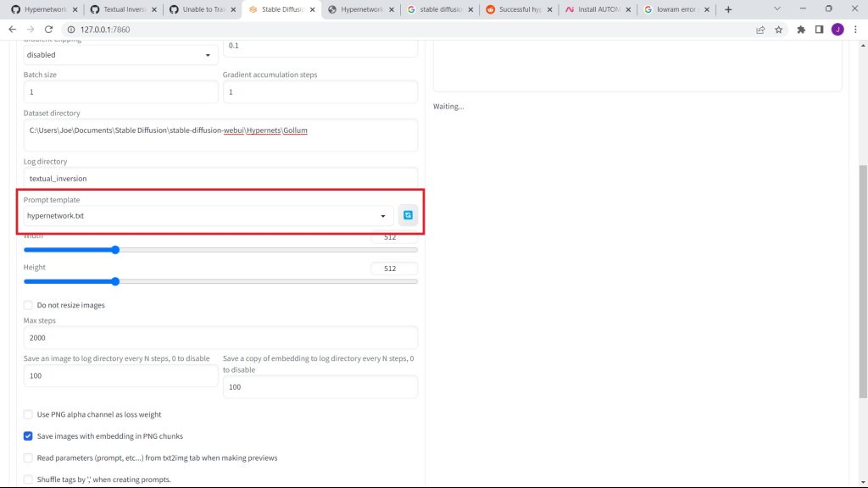
Task: Open the browser extensions puzzle icon
Action: (x=801, y=30)
